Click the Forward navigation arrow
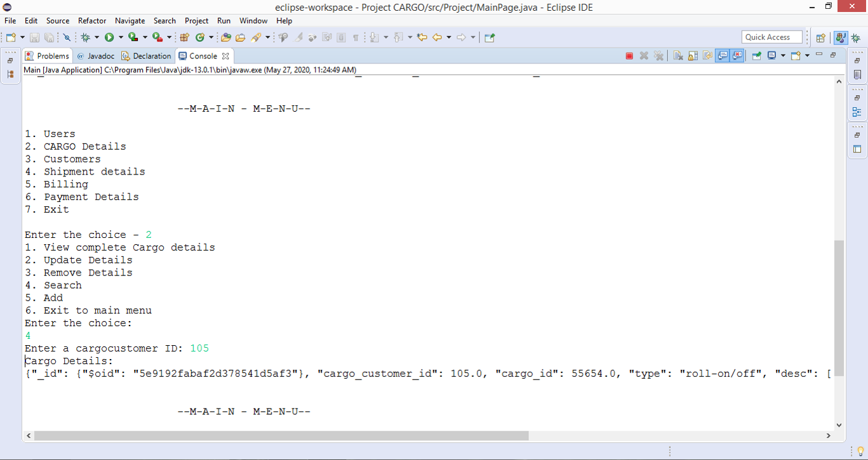Screen dimensions: 868x460 click(461, 37)
